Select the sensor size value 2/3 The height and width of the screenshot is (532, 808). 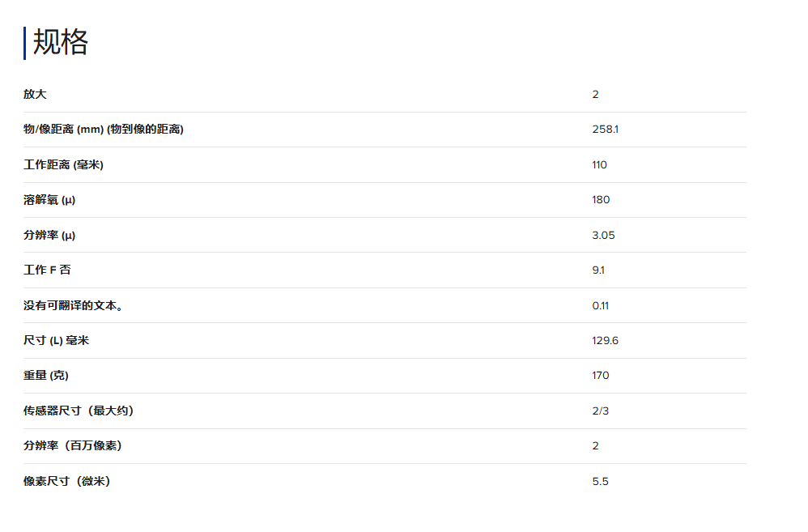pos(600,411)
